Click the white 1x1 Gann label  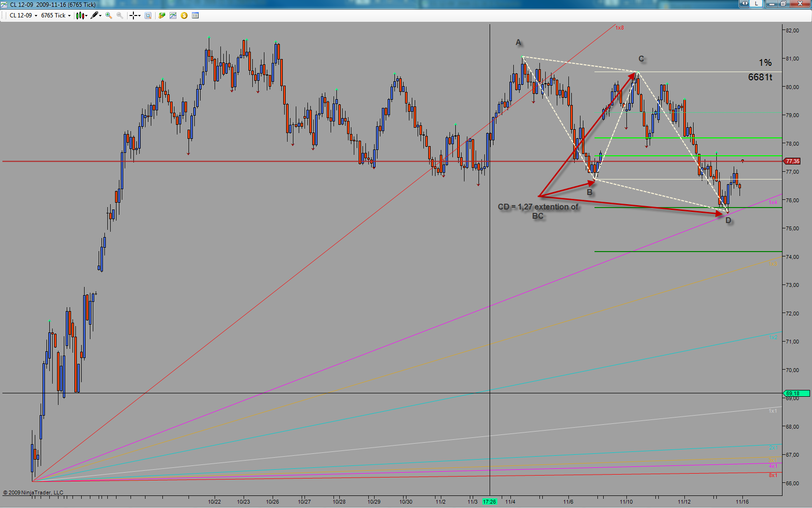coord(773,411)
